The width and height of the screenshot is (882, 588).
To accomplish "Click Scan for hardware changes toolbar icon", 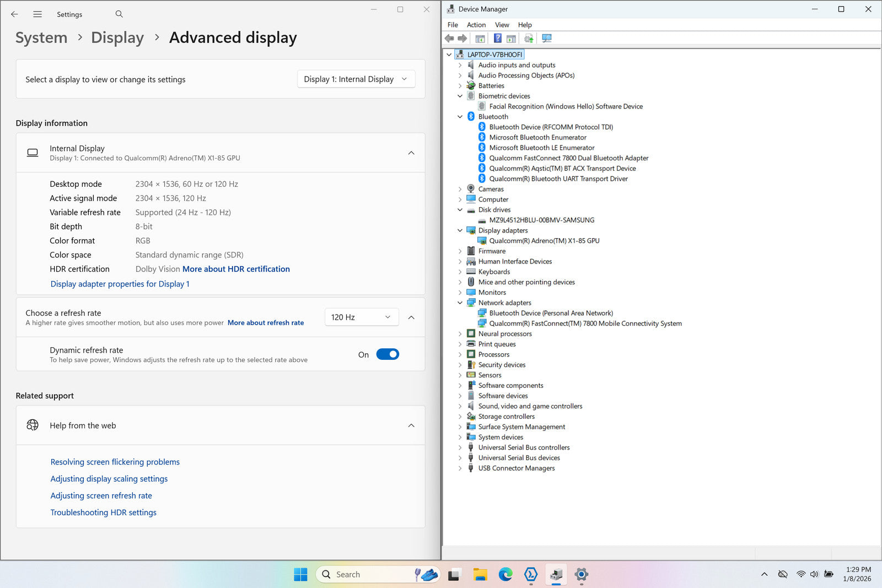I will (x=546, y=39).
